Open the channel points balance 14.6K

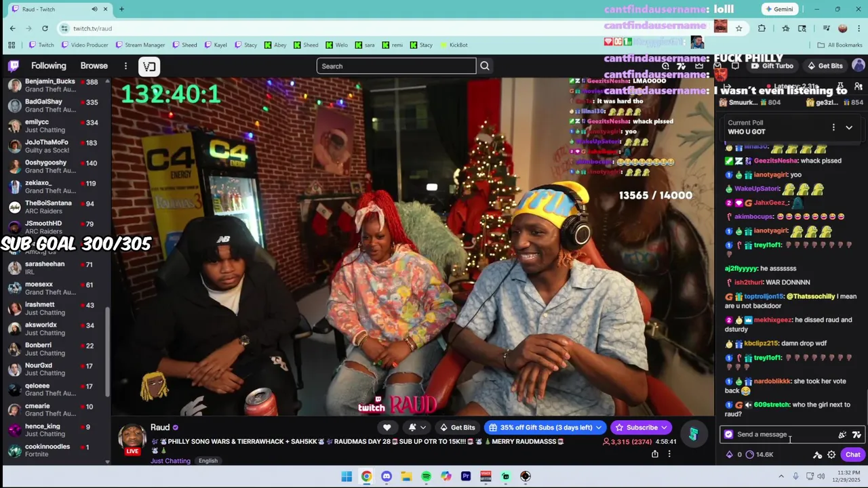click(759, 455)
